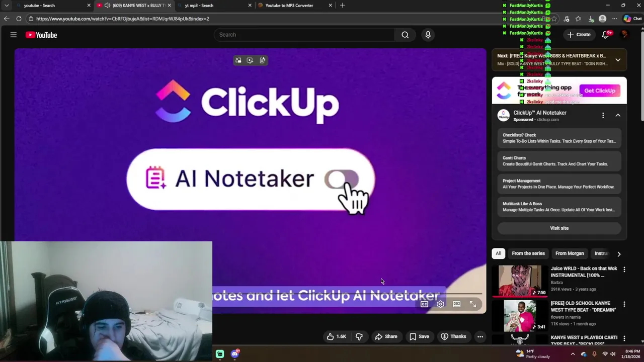The height and width of the screenshot is (362, 644).
Task: Click the browser address bar URL
Action: coord(122,19)
